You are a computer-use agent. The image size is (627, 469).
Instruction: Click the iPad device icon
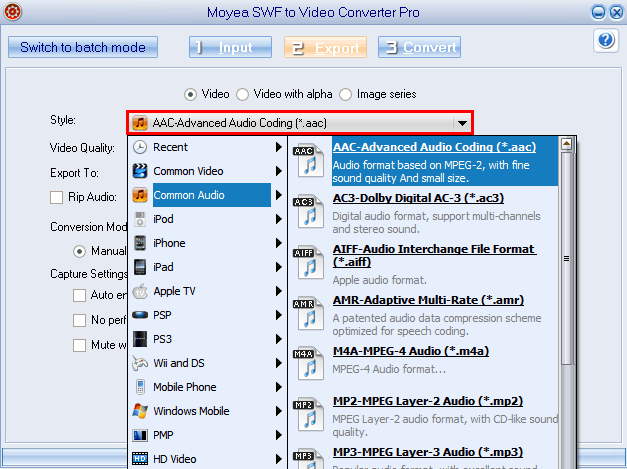140,267
